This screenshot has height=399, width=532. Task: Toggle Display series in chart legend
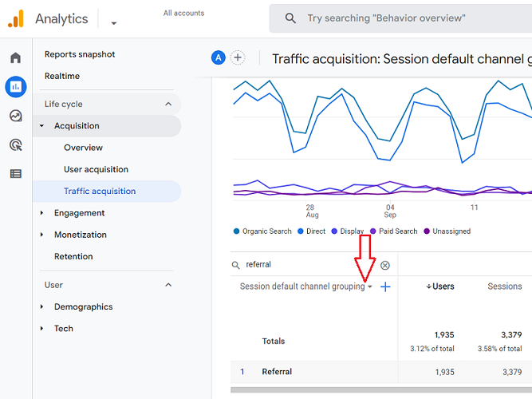pyautogui.click(x=348, y=231)
